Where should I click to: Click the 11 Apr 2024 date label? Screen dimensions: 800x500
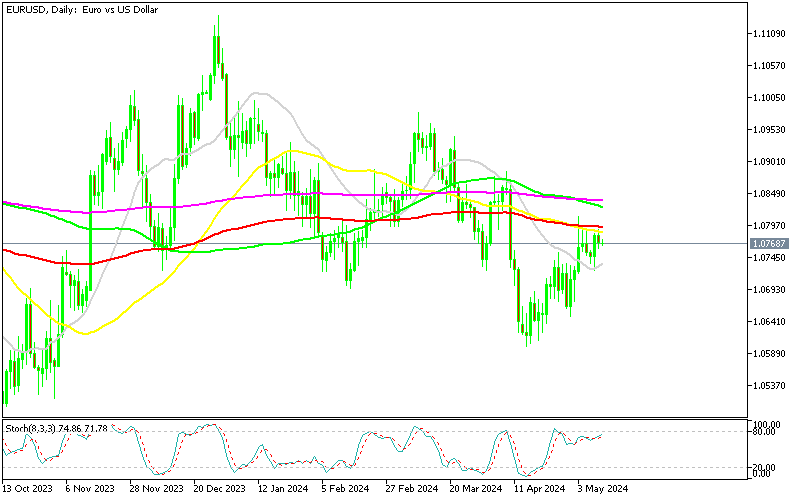[x=537, y=489]
